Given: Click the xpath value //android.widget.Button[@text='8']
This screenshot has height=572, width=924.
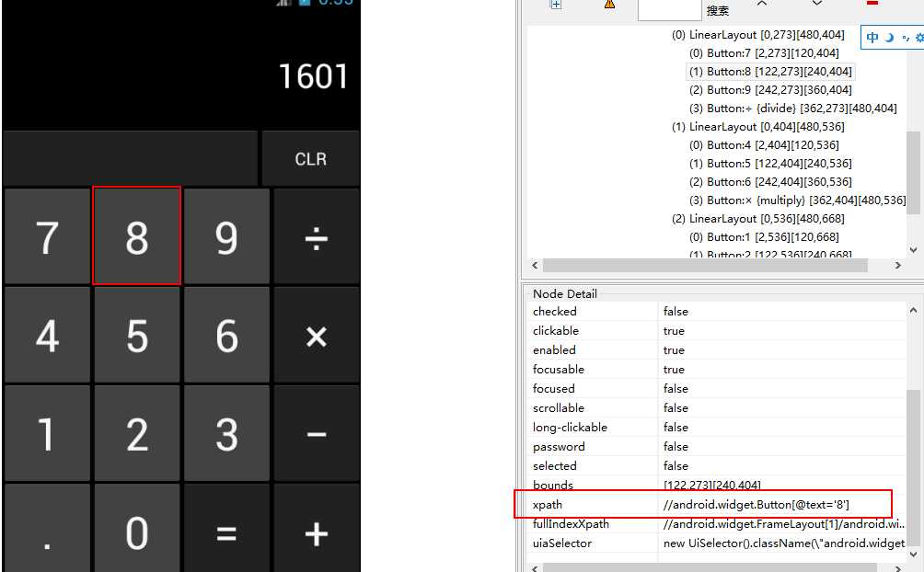Looking at the screenshot, I should click(757, 504).
